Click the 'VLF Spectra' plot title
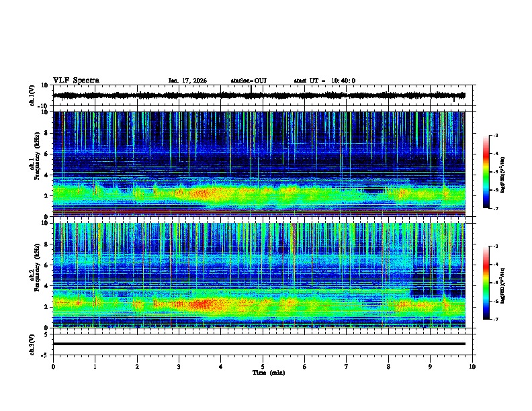The image size is (532, 411). pos(76,81)
